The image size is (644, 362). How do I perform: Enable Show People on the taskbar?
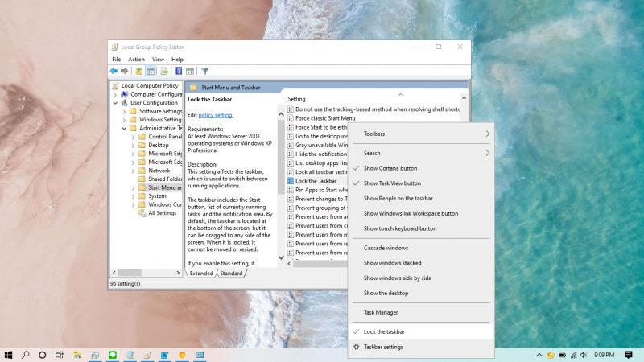coord(421,198)
